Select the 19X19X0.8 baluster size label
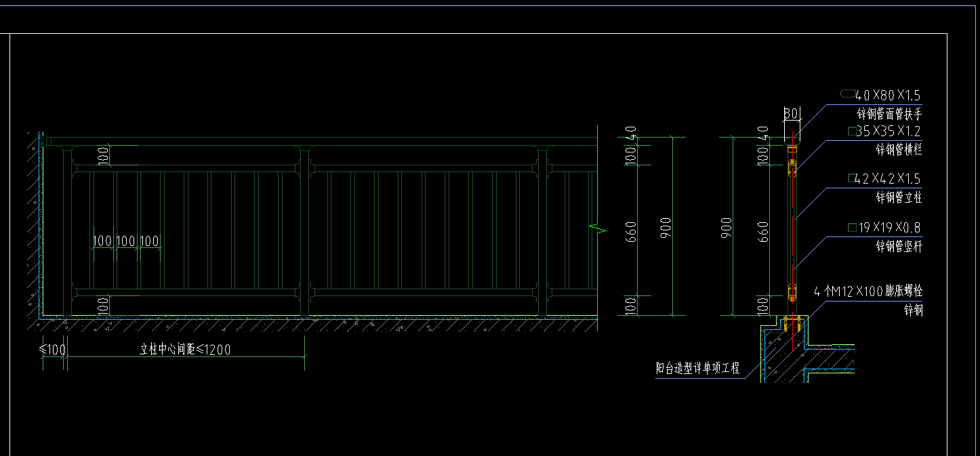Viewport: 980px width, 456px height. click(x=890, y=228)
